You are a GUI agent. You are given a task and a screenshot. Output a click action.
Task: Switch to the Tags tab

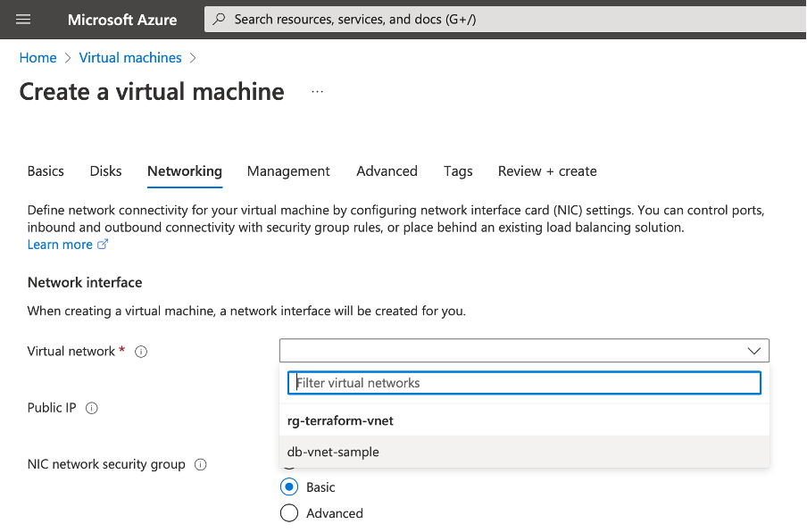(x=458, y=171)
